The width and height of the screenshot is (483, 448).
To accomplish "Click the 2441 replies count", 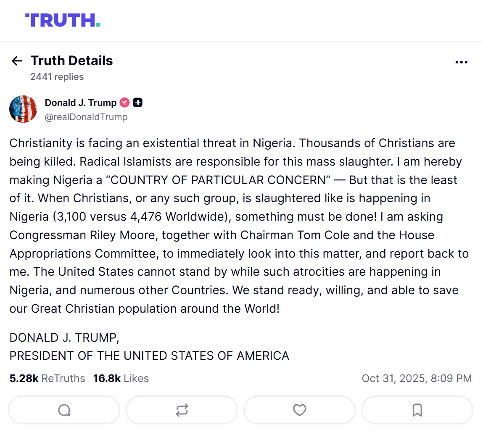I will coord(57,77).
